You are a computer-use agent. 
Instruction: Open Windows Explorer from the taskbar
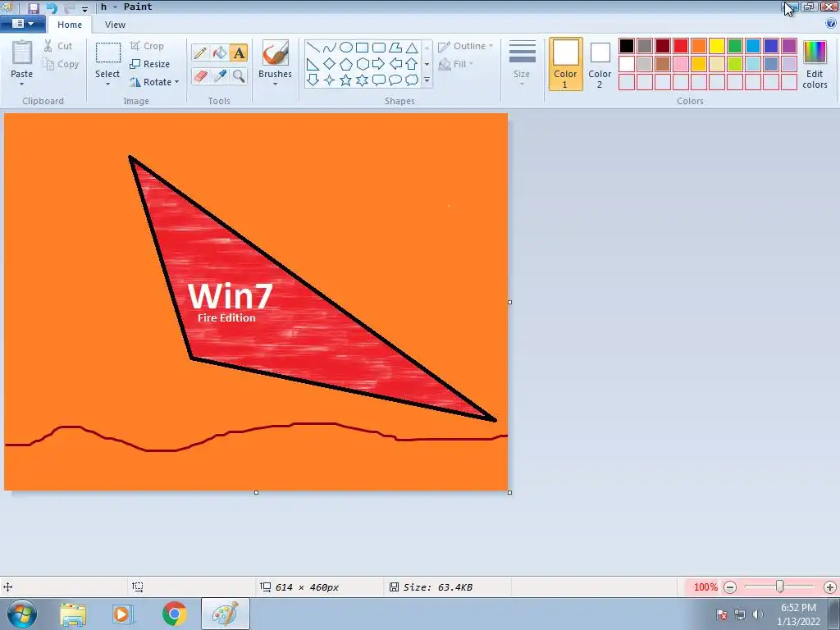[x=73, y=614]
